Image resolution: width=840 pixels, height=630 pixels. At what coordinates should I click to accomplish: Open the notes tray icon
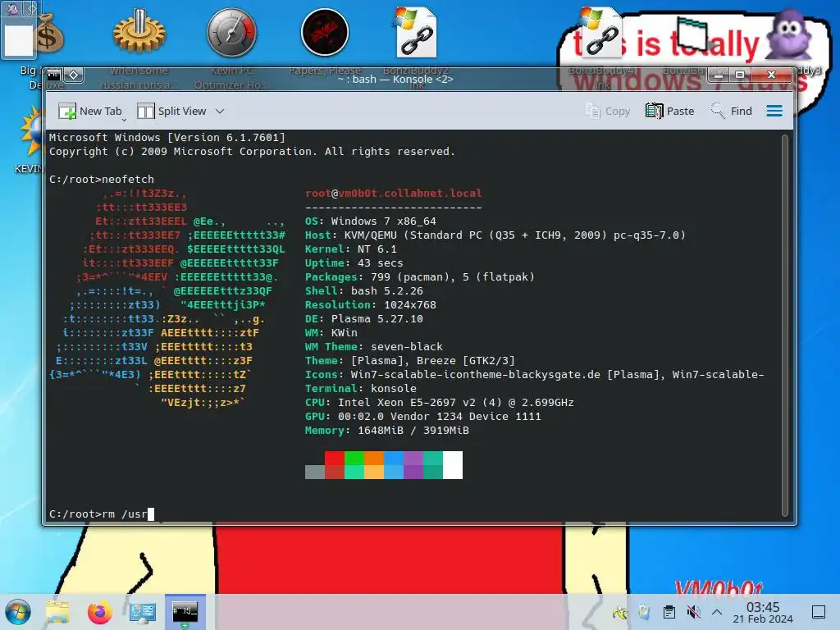(645, 612)
